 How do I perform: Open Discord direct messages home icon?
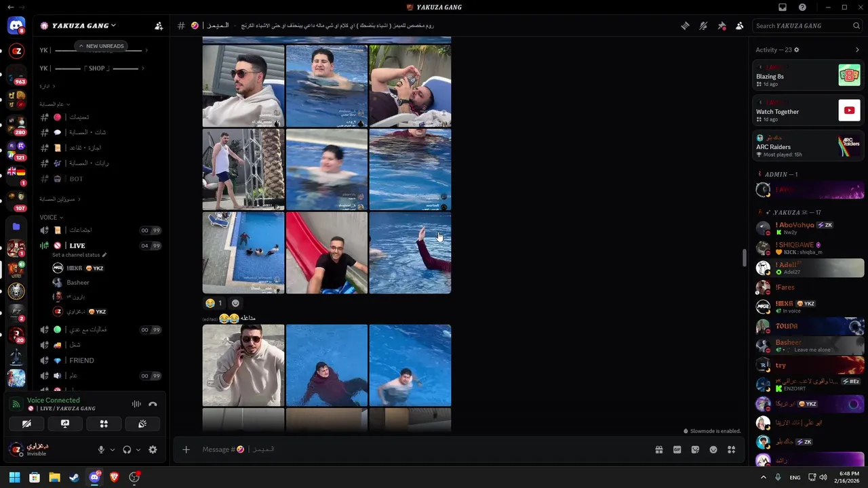16,26
